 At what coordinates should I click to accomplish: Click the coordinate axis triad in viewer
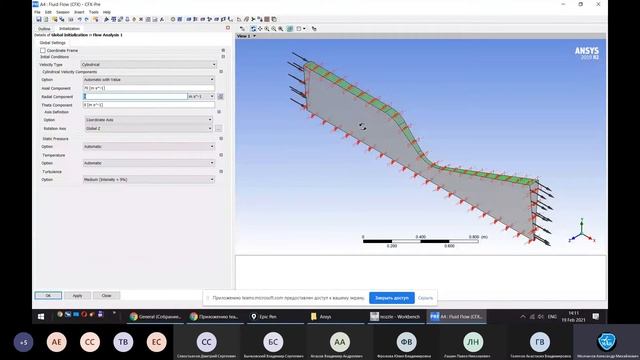click(x=582, y=231)
